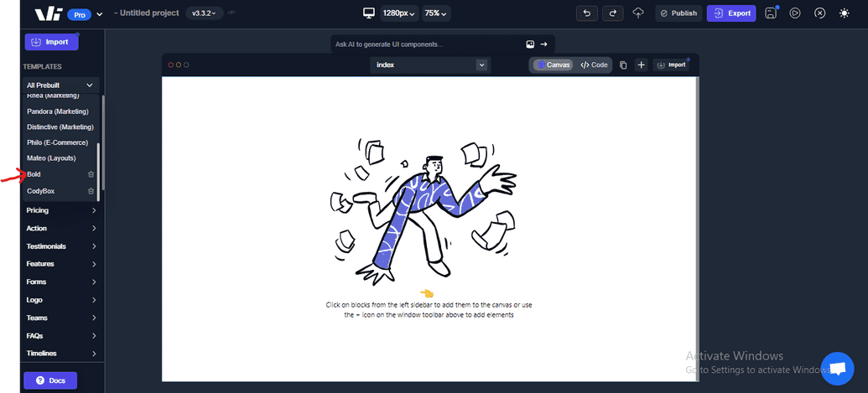
Task: Expand the Action blocks category
Action: 61,228
